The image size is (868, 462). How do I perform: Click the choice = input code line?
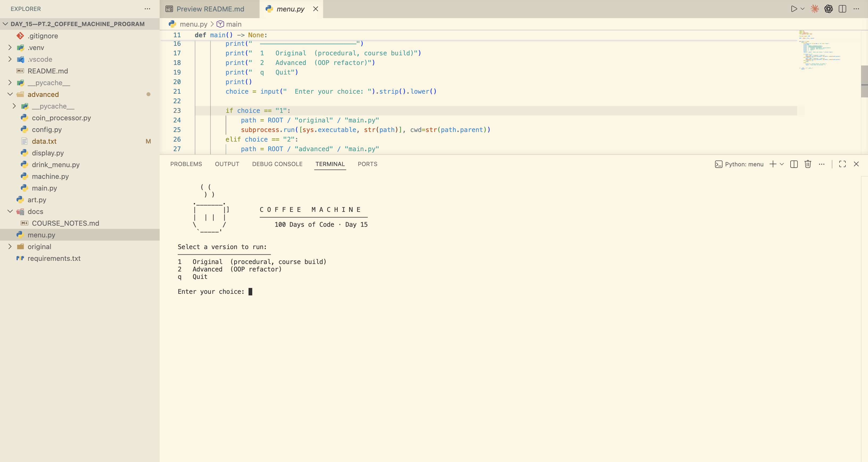coord(331,91)
